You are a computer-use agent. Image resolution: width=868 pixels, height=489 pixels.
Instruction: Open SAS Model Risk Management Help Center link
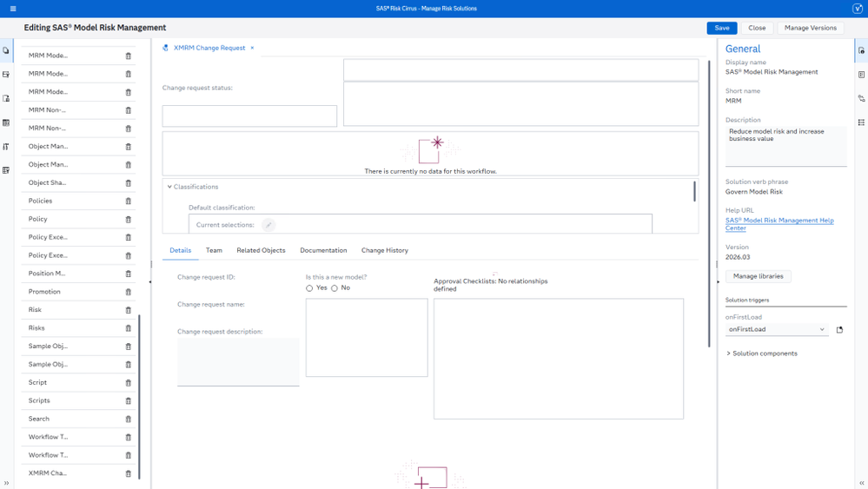779,224
